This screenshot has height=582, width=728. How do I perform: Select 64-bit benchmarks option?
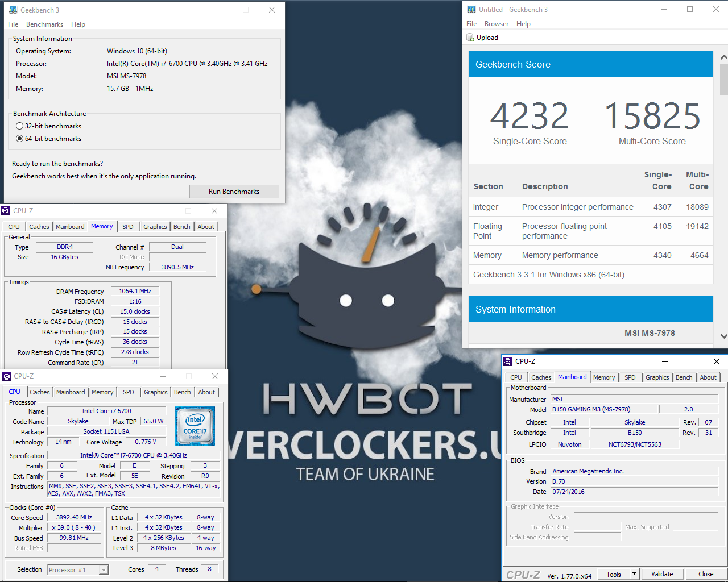(49, 139)
